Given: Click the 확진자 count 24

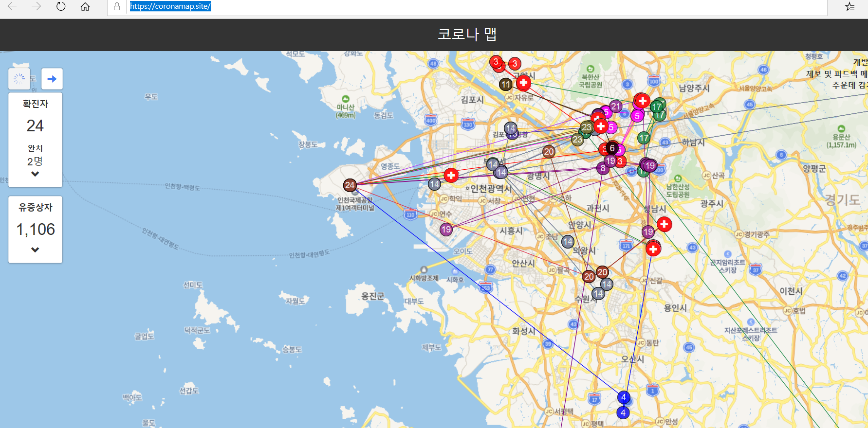Looking at the screenshot, I should [x=35, y=126].
